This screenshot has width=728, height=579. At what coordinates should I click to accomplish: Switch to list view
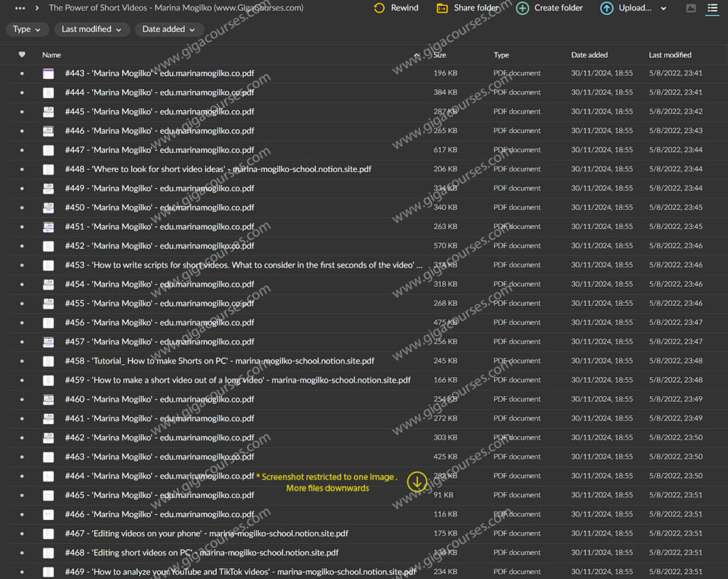tap(712, 9)
